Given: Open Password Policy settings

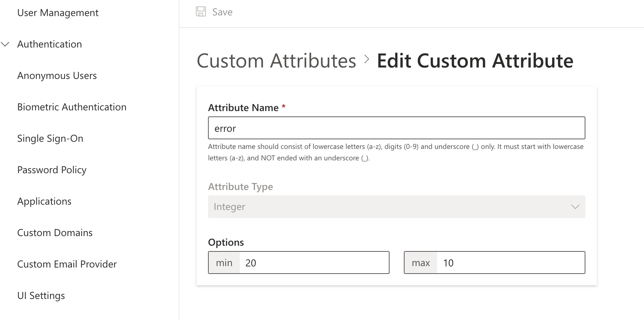Looking at the screenshot, I should pyautogui.click(x=52, y=170).
